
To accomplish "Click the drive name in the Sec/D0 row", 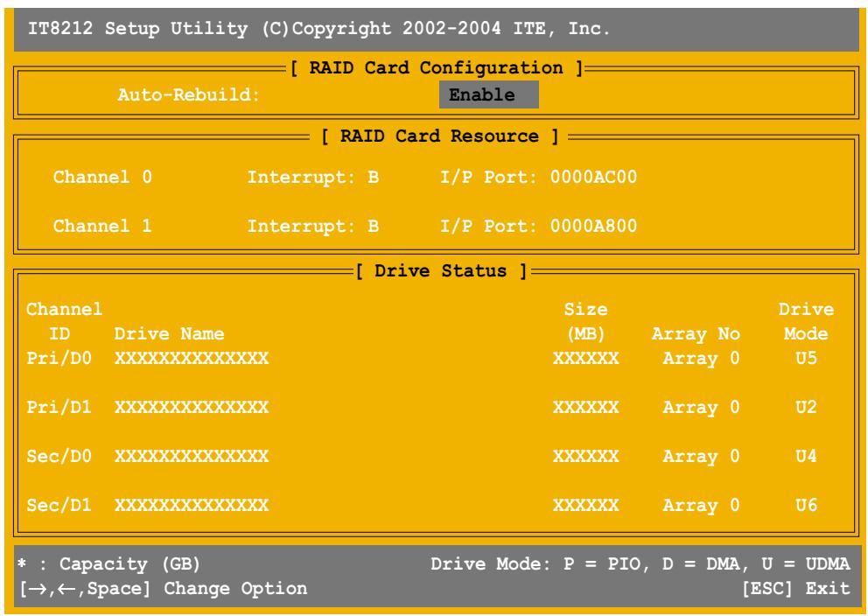I will [192, 456].
